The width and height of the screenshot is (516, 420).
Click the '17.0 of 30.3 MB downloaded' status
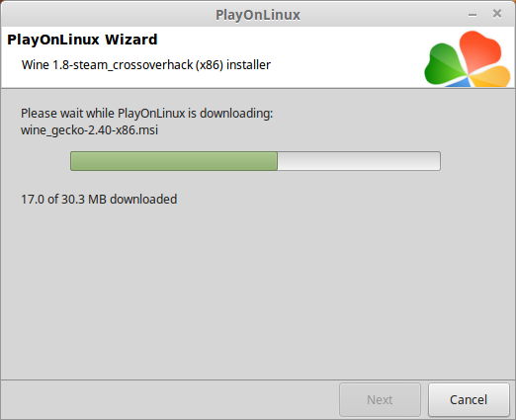coord(99,200)
